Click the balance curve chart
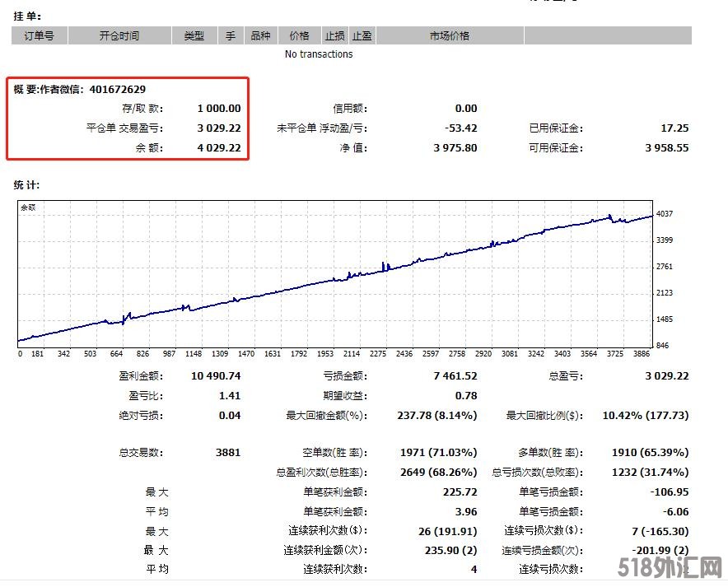Image resolution: width=728 pixels, height=587 pixels. tap(334, 276)
